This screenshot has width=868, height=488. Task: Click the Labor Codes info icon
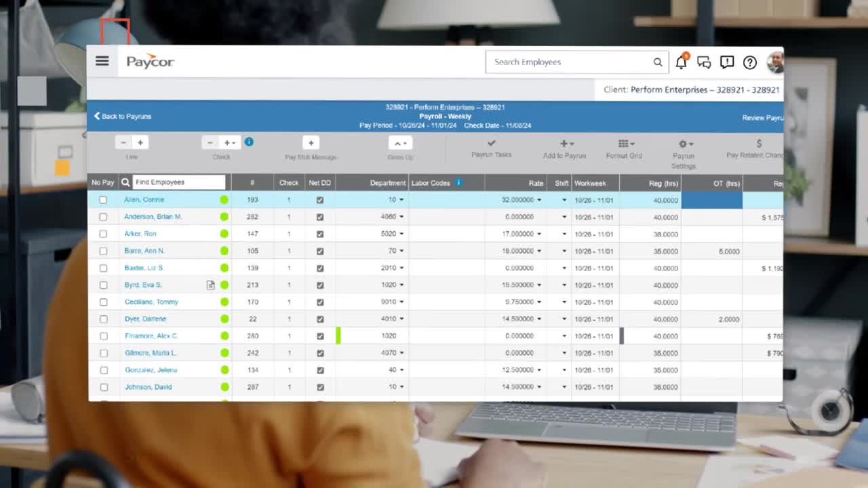coord(458,182)
